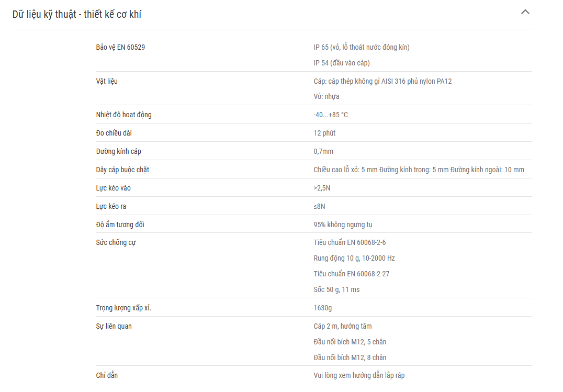This screenshot has width=563, height=392.
Task: Click the 'IP 65 (vỏ, lỗ thoát nước đóng kín)' value
Action: [x=361, y=47]
